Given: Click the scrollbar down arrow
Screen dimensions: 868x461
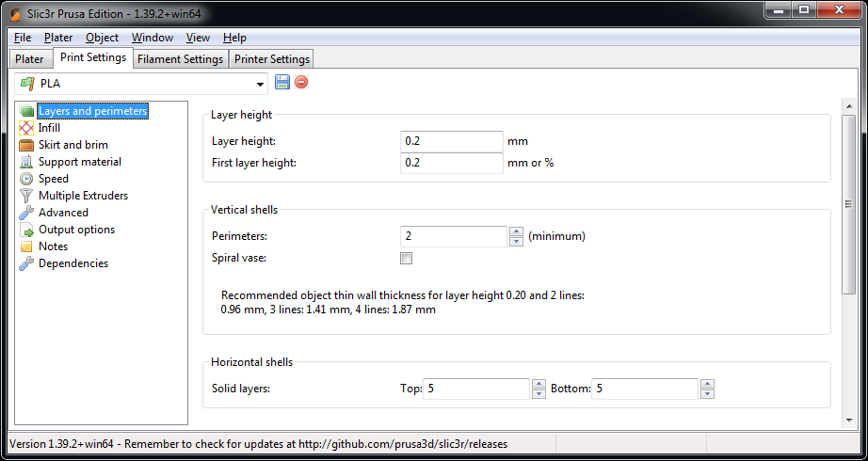Looking at the screenshot, I should coord(848,421).
